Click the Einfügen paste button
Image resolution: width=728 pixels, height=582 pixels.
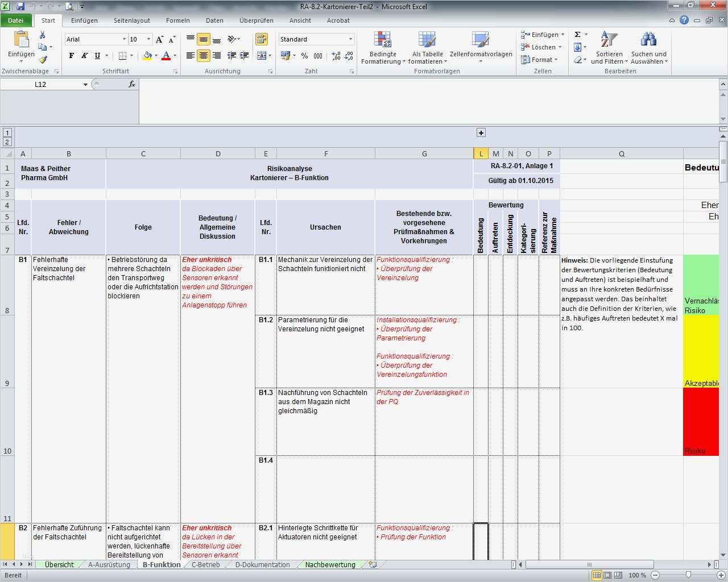coord(20,45)
